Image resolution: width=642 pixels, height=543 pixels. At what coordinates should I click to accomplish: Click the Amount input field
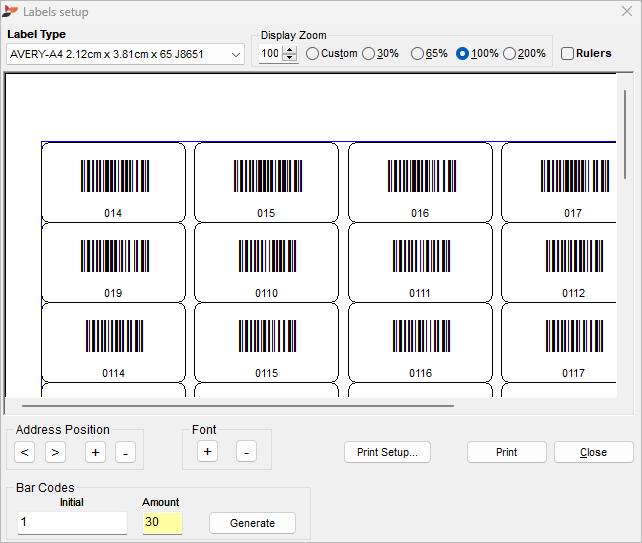[162, 523]
